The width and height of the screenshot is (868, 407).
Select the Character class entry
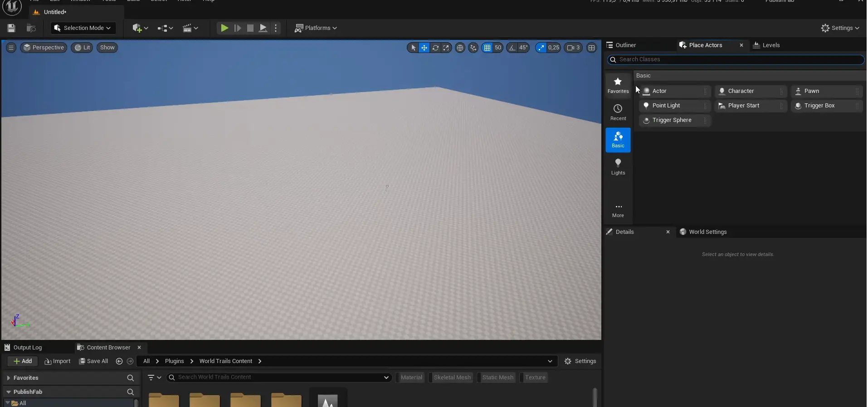[x=751, y=91]
